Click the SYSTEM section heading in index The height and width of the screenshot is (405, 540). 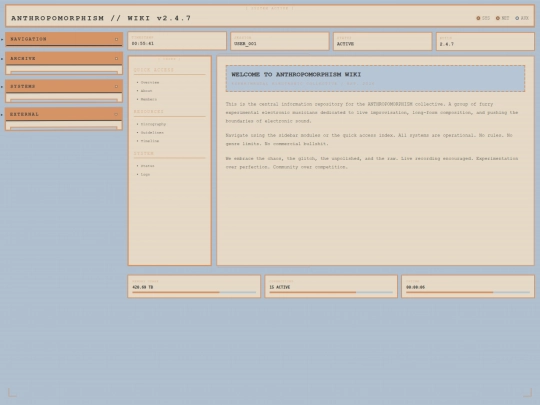[x=144, y=154]
